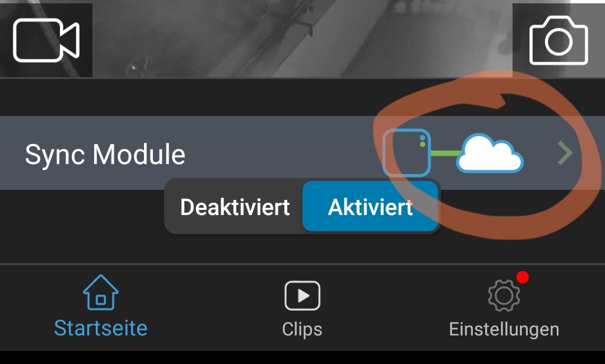Tap the red notification dot on settings
605x364 pixels.
point(523,277)
